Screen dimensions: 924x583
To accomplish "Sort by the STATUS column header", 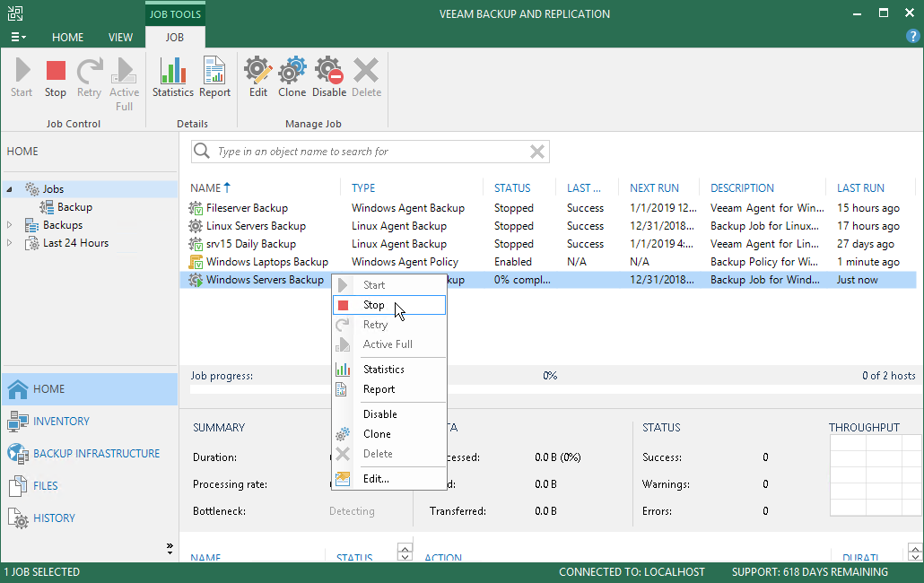I will click(512, 187).
